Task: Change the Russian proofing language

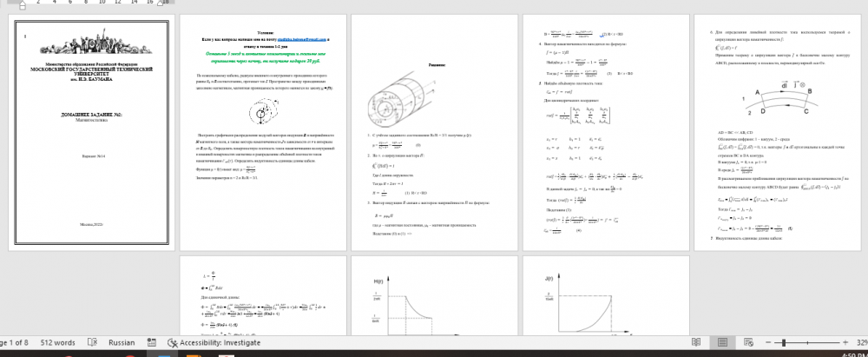Action: 122,342
